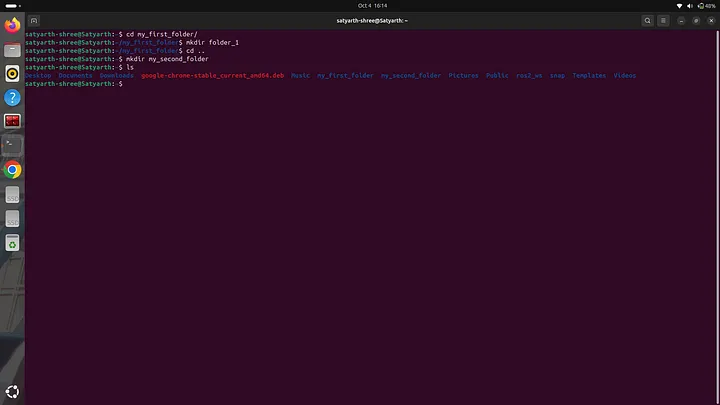Open the Oct 4 16:14 clock menu

pos(372,6)
